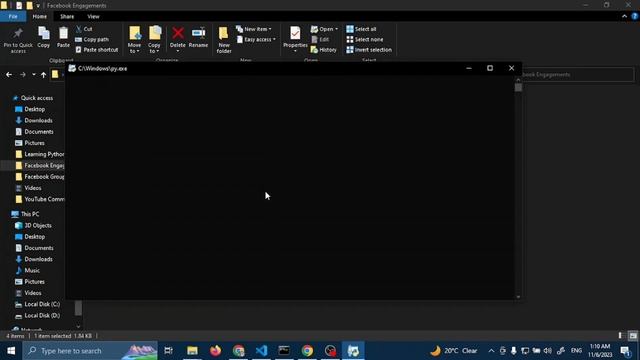
Task: Click Select all
Action: [361, 29]
